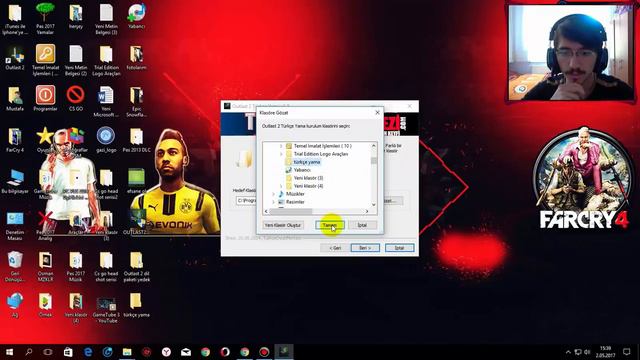Select the Pes 2013 DLC folder
The image size is (640, 360).
pyautogui.click(x=136, y=140)
